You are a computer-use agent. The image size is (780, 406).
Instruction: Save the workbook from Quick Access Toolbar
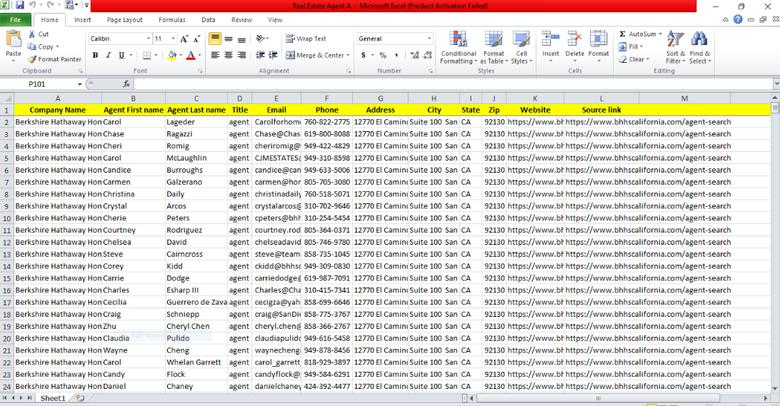pos(20,6)
